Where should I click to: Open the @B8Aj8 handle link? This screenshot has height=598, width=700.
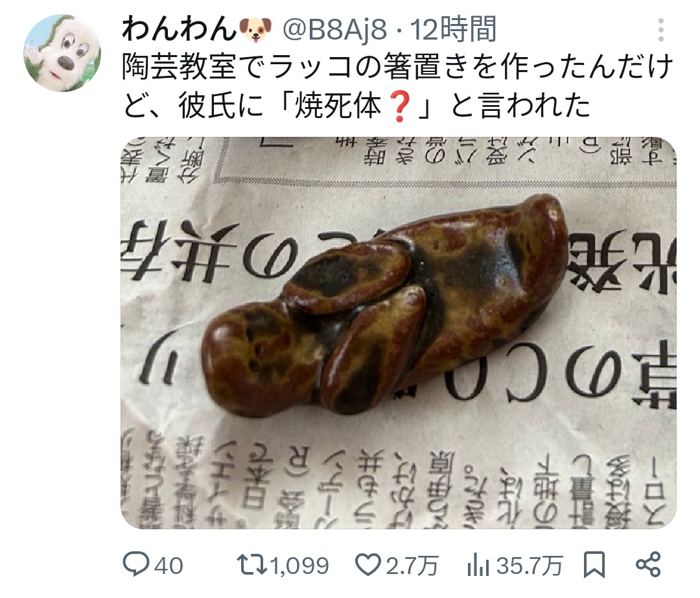coord(334,30)
